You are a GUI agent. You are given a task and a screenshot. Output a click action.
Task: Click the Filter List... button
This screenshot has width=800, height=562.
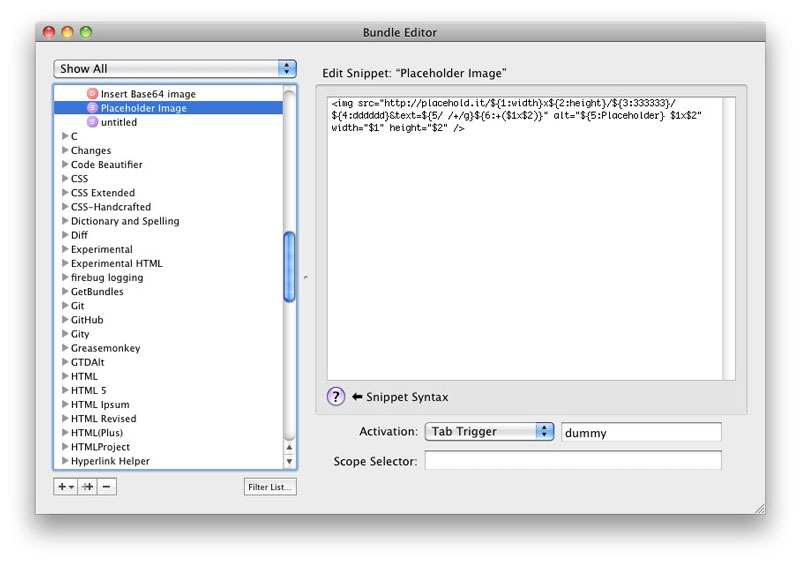[270, 487]
